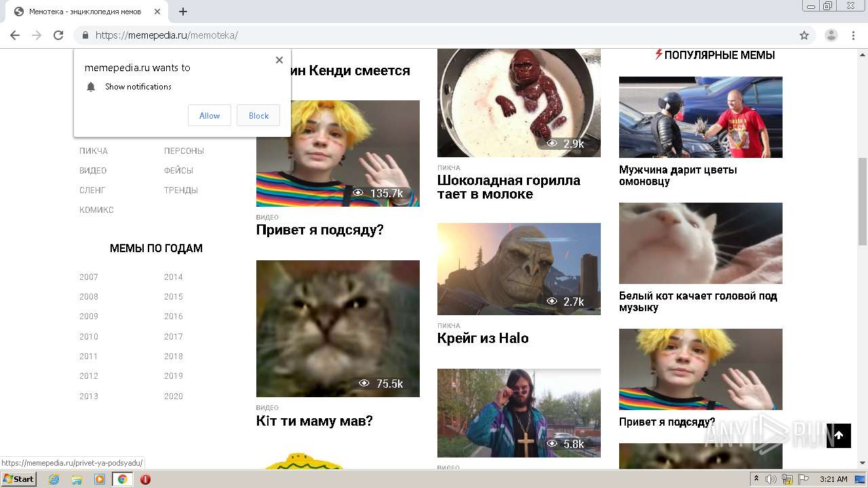Image resolution: width=868 pixels, height=488 pixels.
Task: Click the black scroll-to-top arrow button
Action: (x=839, y=435)
